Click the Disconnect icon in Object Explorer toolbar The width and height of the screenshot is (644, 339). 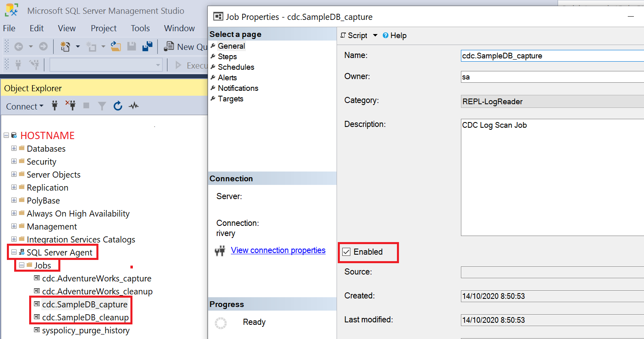click(70, 106)
